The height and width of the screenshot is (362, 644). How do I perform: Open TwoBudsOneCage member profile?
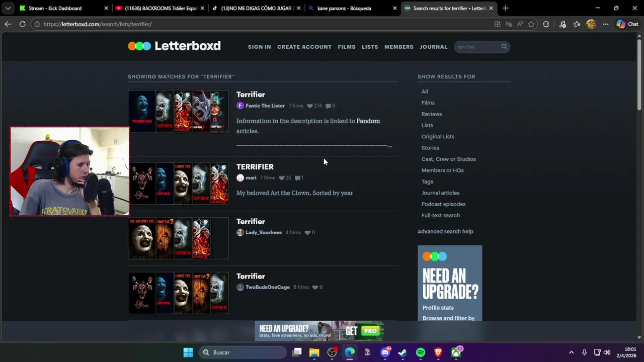coord(268,287)
